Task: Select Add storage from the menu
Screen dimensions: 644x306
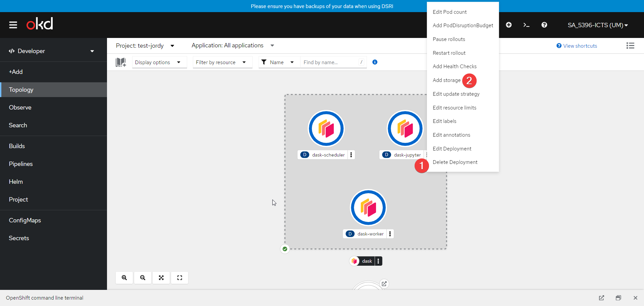Action: point(463,80)
